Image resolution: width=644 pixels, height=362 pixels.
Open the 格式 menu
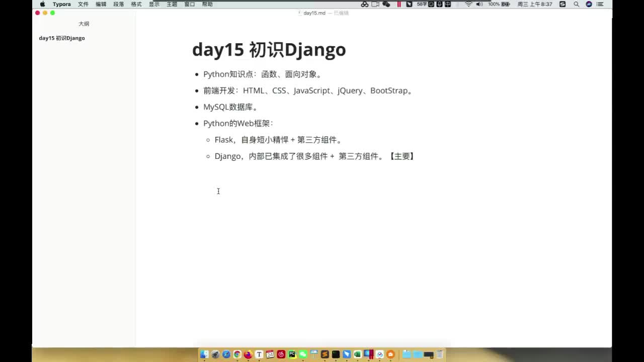tap(136, 4)
